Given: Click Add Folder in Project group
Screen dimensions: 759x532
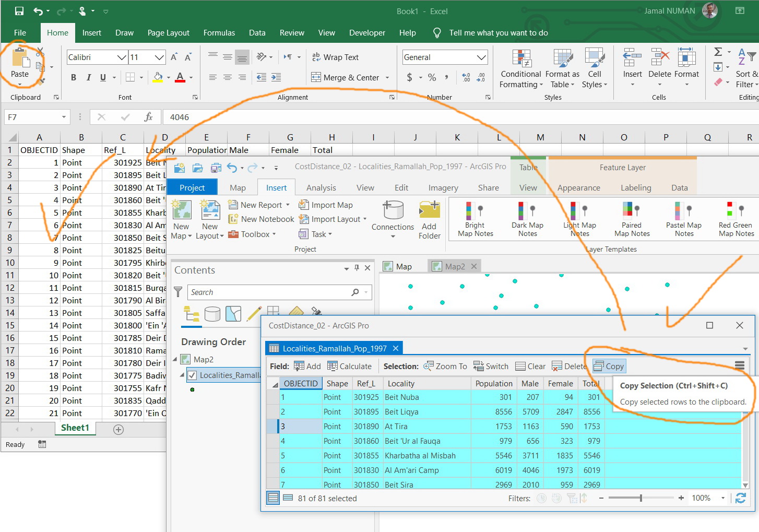Looking at the screenshot, I should click(x=429, y=220).
